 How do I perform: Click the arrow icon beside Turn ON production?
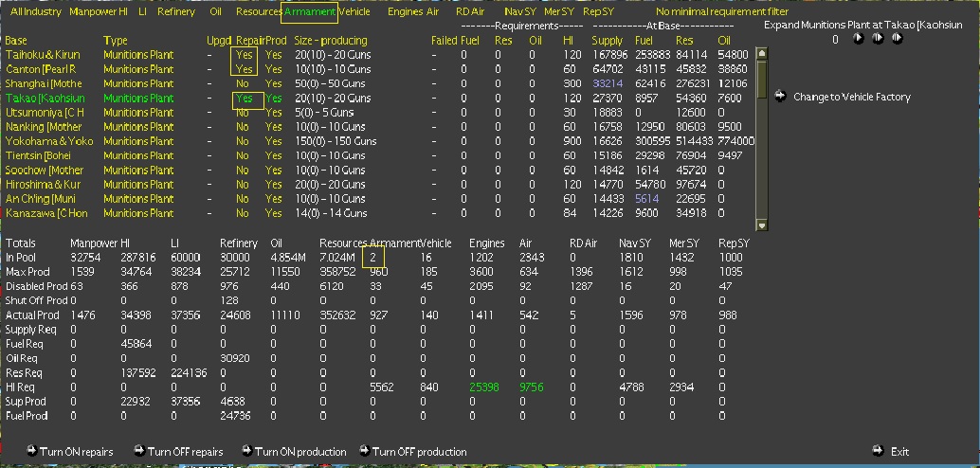pyautogui.click(x=246, y=451)
